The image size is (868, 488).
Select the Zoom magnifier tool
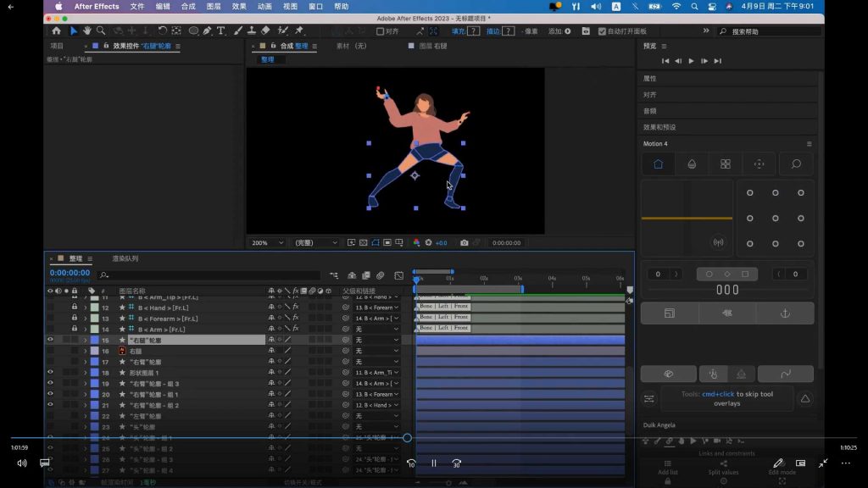[x=101, y=31]
